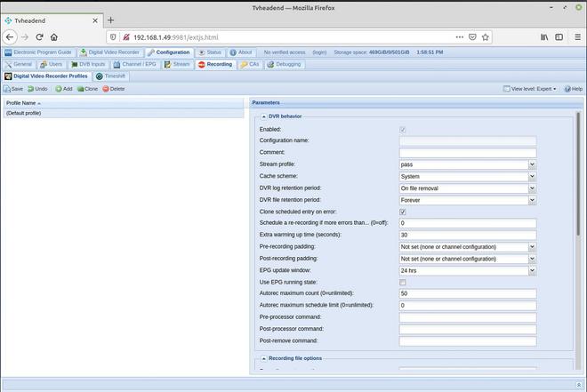Toggle the Enabled checkbox
Viewport: 587px width, 392px height.
click(x=402, y=130)
